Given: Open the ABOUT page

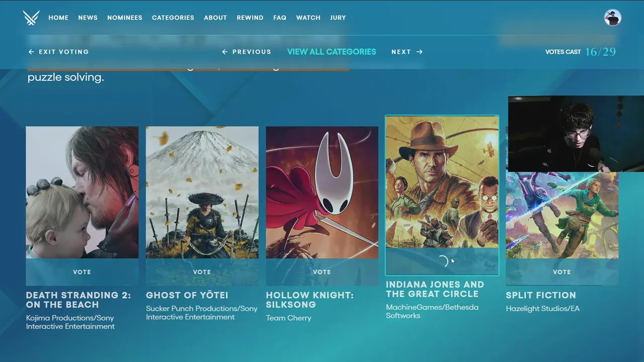Looking at the screenshot, I should click(x=215, y=18).
